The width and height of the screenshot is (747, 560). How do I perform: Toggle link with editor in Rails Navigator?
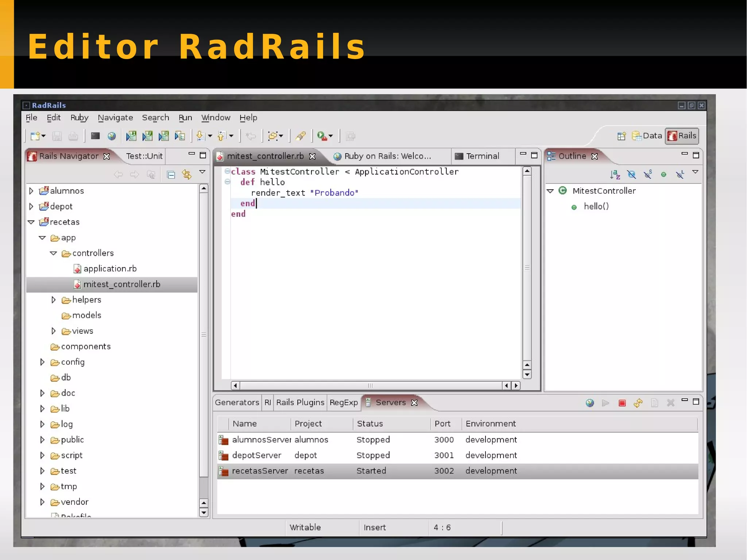point(187,175)
